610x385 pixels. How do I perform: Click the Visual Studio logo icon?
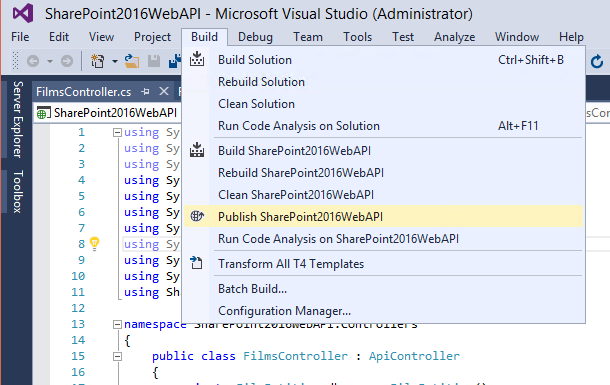pyautogui.click(x=23, y=13)
